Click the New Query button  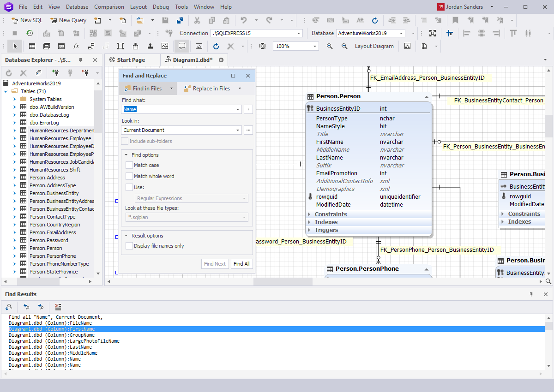coord(68,20)
